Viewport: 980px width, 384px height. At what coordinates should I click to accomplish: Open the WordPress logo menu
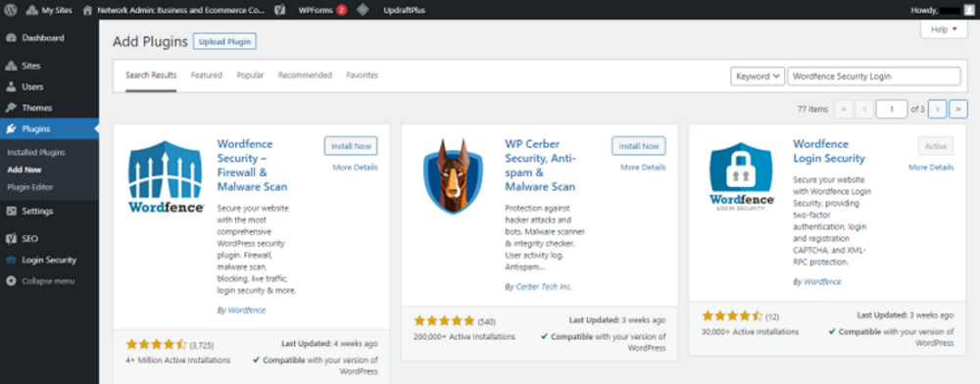click(x=11, y=10)
